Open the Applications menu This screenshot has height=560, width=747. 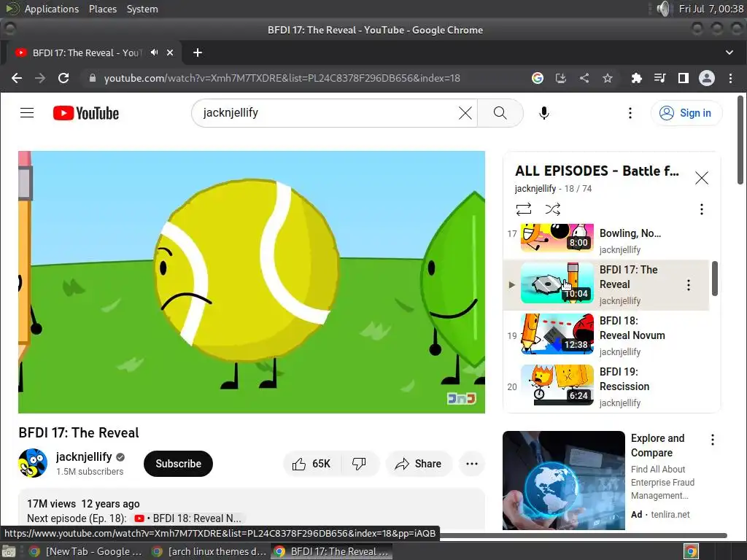coord(52,9)
